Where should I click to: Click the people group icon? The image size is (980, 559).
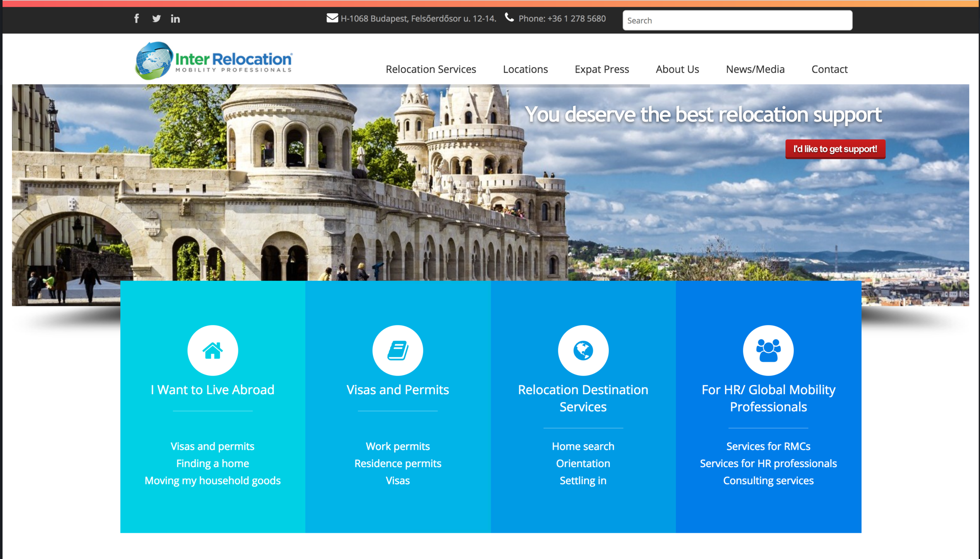(768, 350)
